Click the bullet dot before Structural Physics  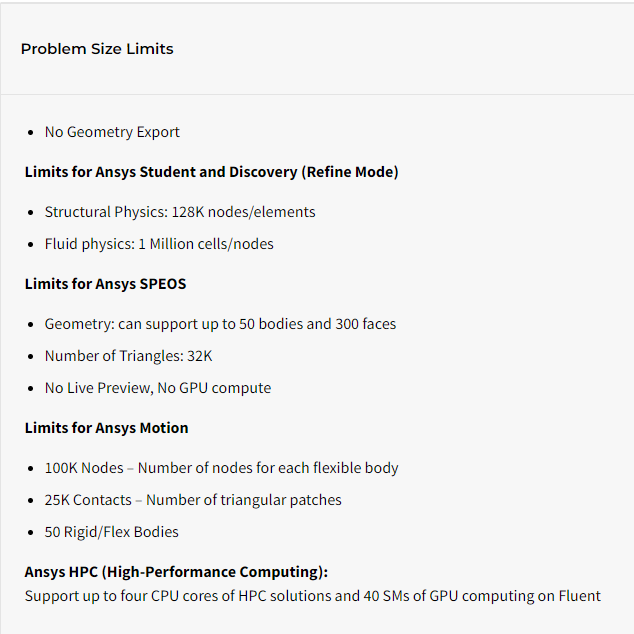tap(31, 213)
